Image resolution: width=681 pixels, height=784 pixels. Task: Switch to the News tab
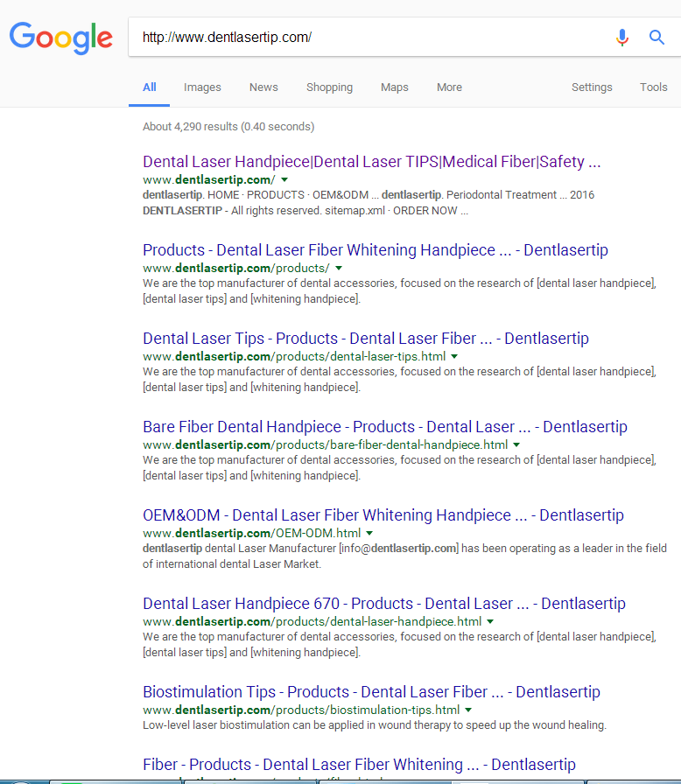(x=263, y=87)
